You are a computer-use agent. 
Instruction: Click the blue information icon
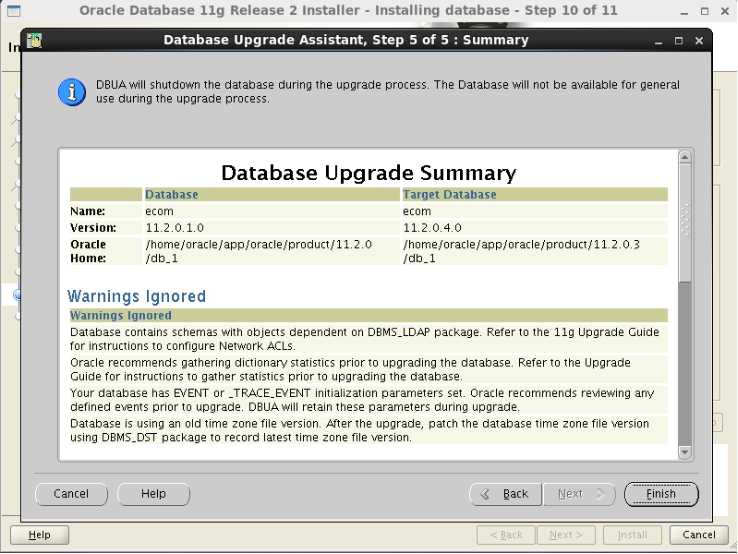[x=72, y=92]
